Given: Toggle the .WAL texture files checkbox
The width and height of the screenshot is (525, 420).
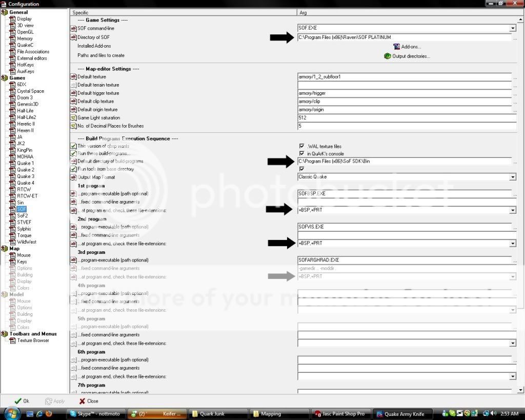Looking at the screenshot, I should (x=301, y=146).
